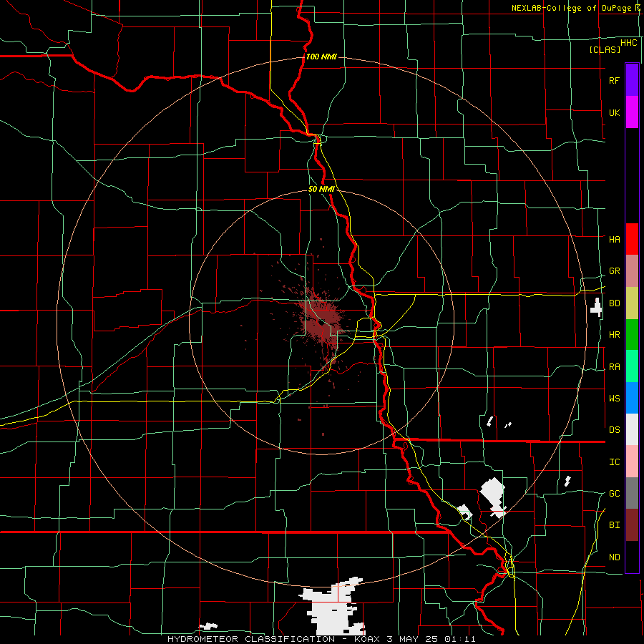Click the 'HA' legend label
The image size is (644, 644).
[614, 240]
